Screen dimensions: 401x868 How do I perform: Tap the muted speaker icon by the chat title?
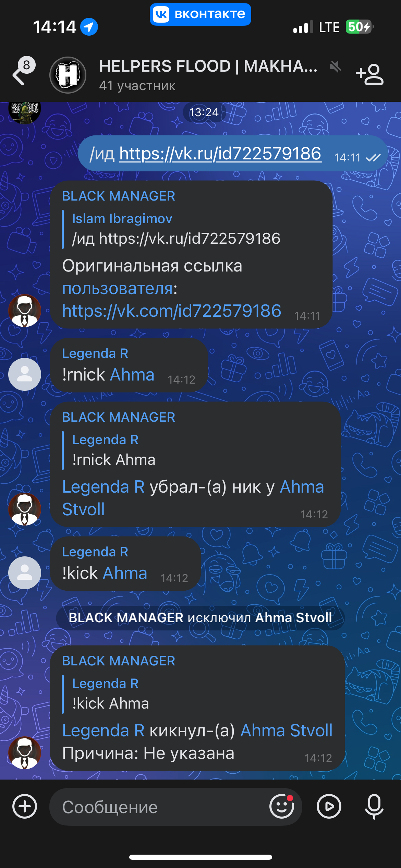(x=335, y=67)
